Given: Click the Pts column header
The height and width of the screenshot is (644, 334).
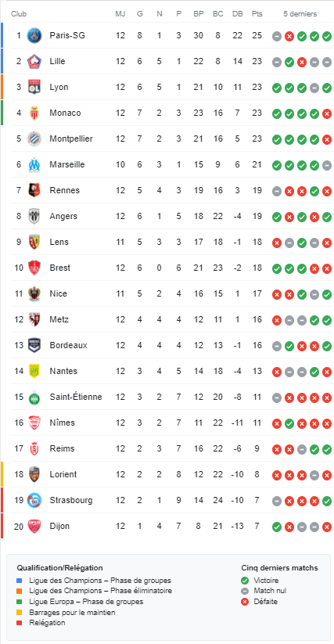Looking at the screenshot, I should (x=257, y=14).
